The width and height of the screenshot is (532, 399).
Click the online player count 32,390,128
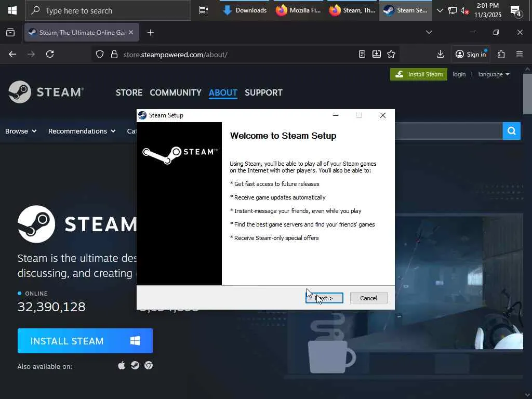click(x=51, y=307)
